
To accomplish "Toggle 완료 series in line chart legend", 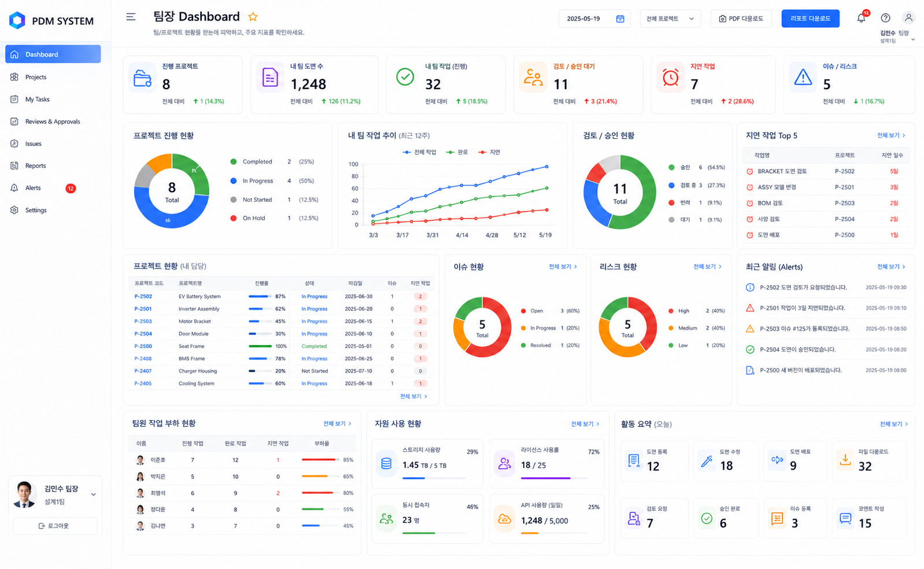I will click(457, 152).
